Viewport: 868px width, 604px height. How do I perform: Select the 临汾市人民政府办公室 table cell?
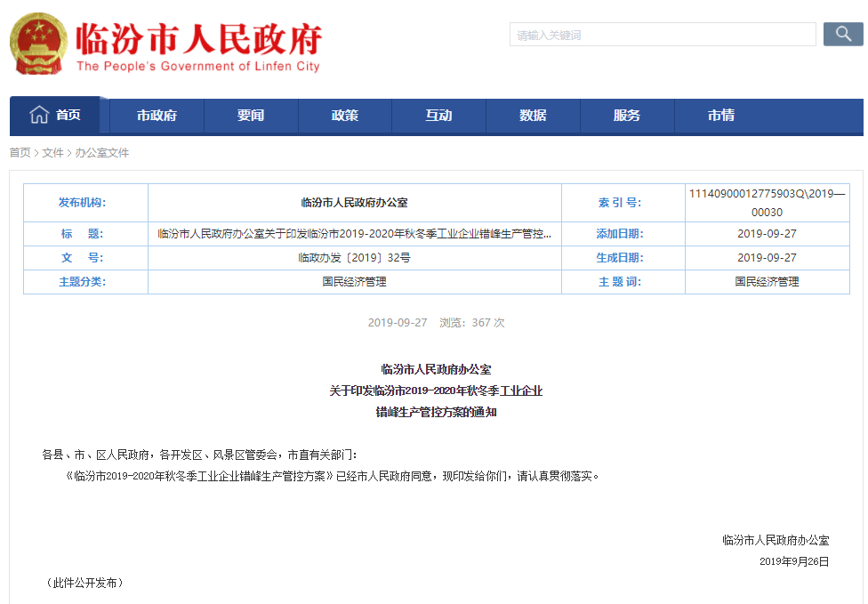click(x=354, y=203)
